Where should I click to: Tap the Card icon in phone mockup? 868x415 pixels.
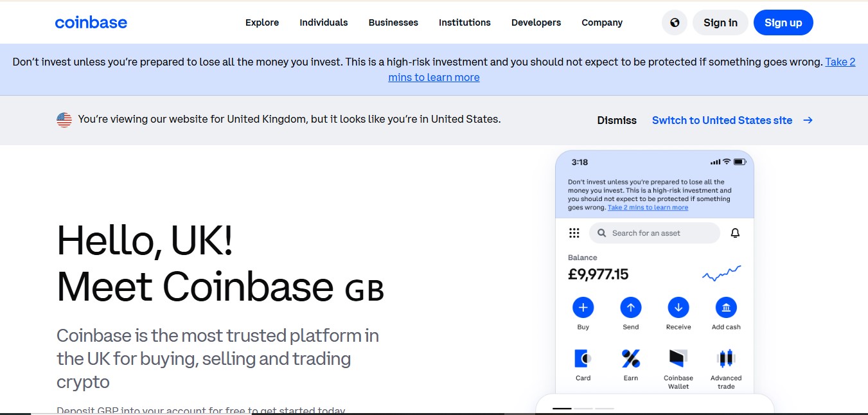coord(583,358)
